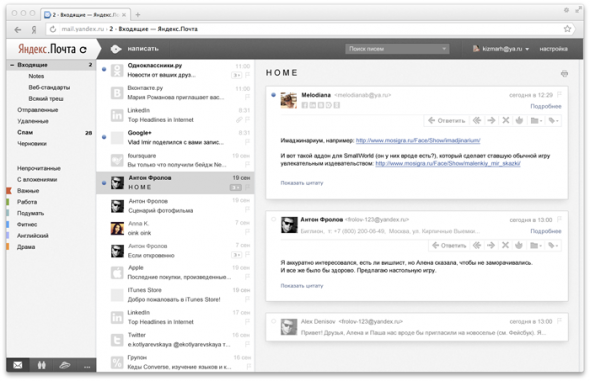Toggle unread dot on Одноклассники.ру email
The image size is (590, 381).
pyautogui.click(x=104, y=69)
